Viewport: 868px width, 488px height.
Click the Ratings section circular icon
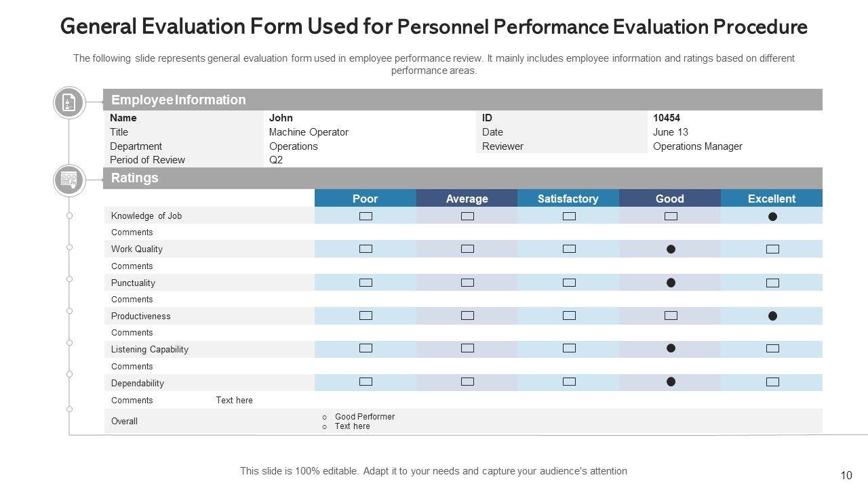(x=69, y=180)
